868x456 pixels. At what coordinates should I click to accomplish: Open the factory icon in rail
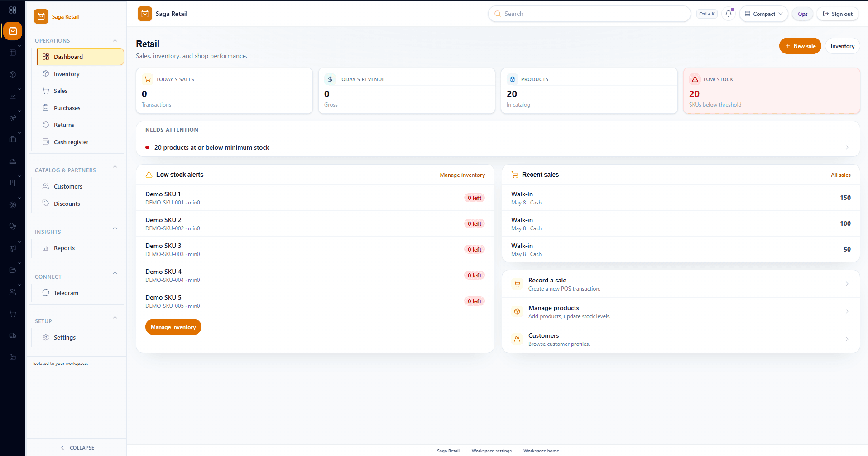pyautogui.click(x=13, y=357)
